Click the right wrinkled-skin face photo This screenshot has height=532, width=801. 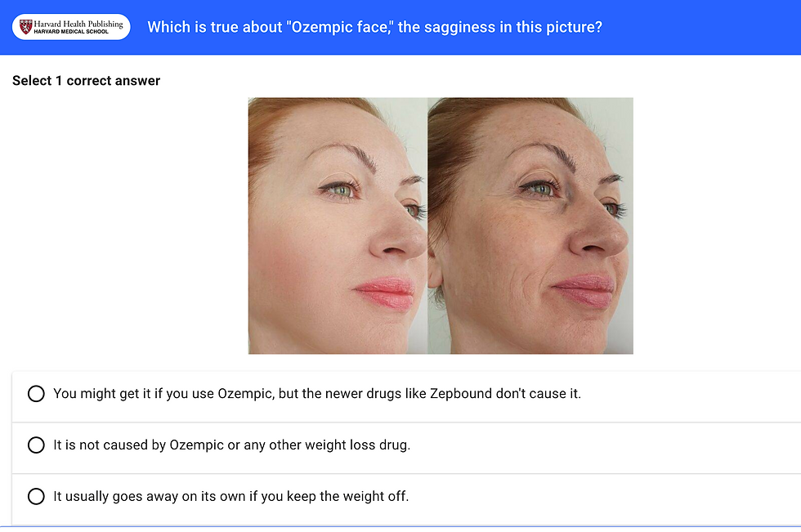530,226
